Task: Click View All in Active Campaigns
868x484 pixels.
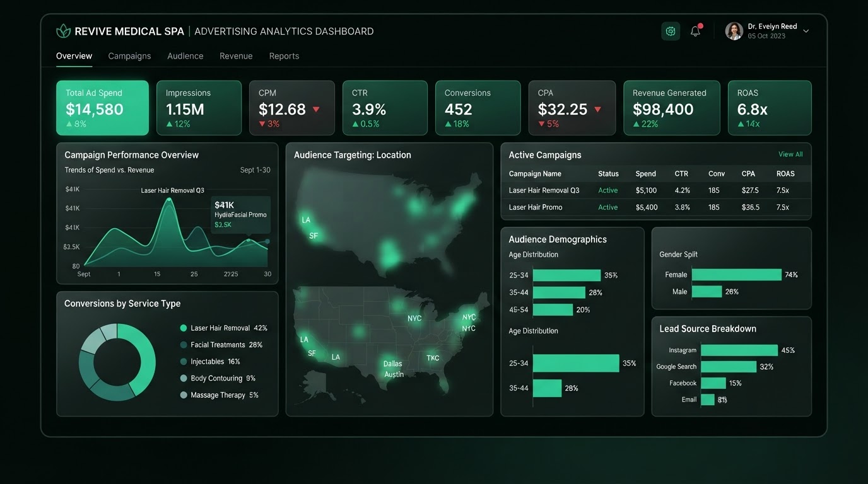Action: pos(790,154)
